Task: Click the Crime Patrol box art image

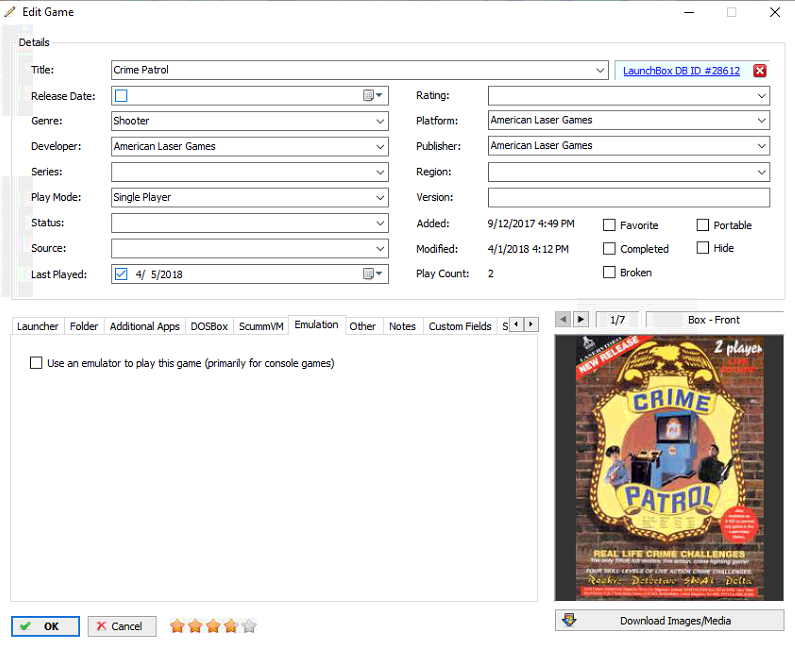Action: click(669, 467)
